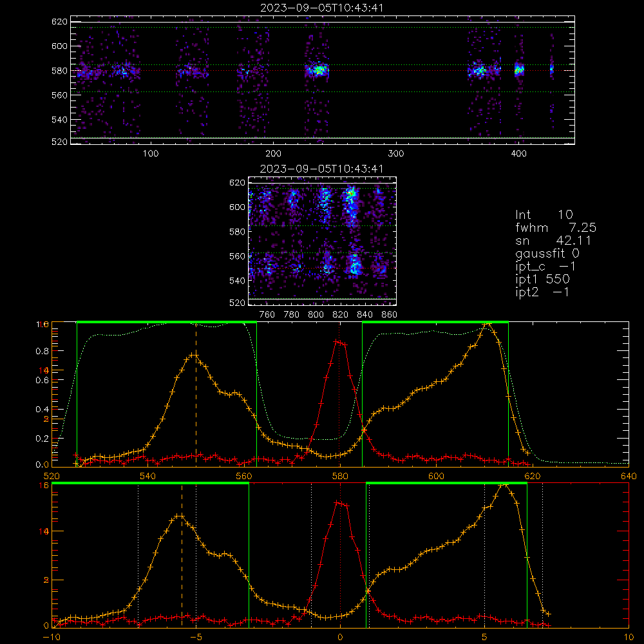Screen dimensions: 644x644
Task: Click y-axis label 560 of top spectrogram
Action: (x=59, y=95)
